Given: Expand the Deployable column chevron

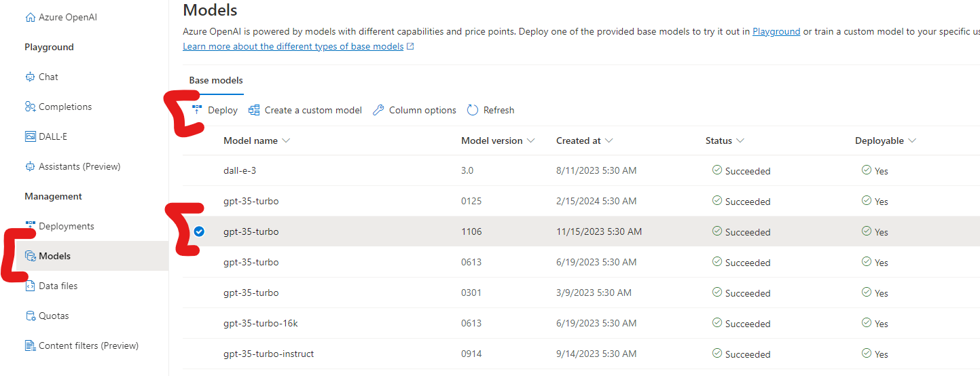Looking at the screenshot, I should pyautogui.click(x=912, y=140).
